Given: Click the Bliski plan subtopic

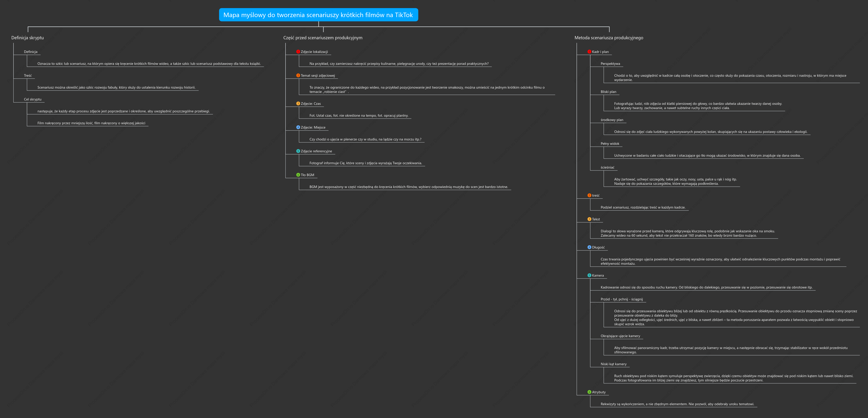Looking at the screenshot, I should [x=608, y=92].
